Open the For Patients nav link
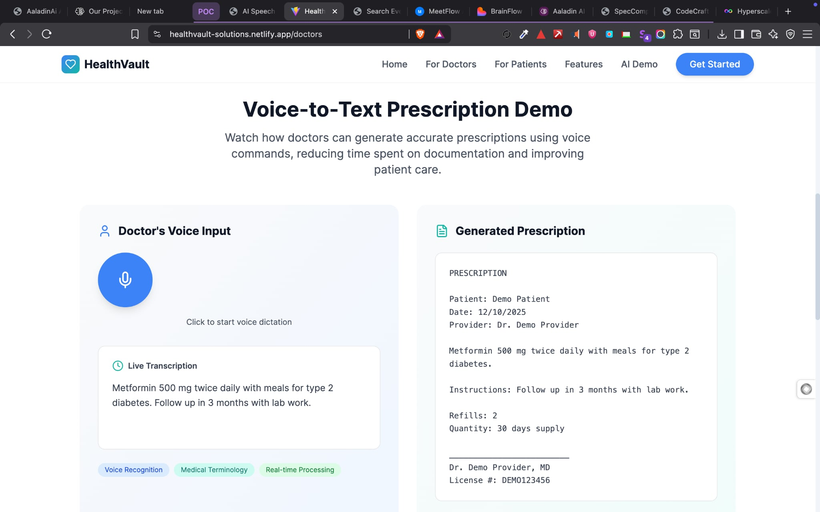820x512 pixels. tap(520, 64)
